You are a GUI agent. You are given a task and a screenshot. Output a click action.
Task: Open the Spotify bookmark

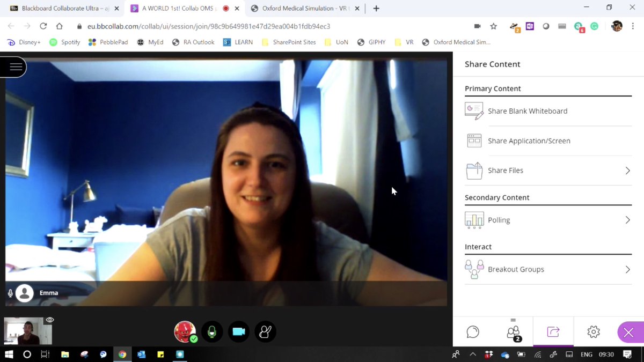tap(64, 42)
